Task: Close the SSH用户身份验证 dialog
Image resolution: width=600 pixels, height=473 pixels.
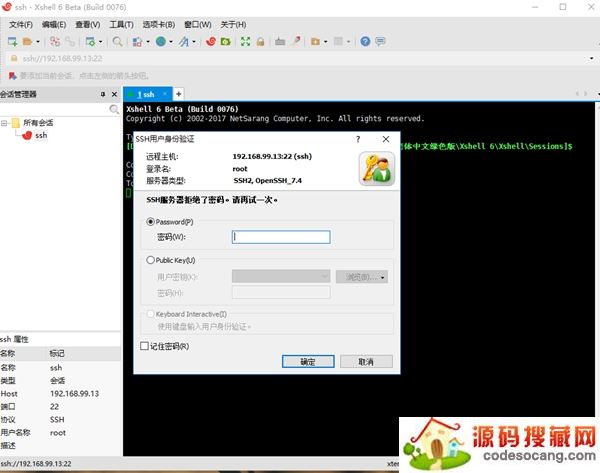Action: tap(386, 139)
